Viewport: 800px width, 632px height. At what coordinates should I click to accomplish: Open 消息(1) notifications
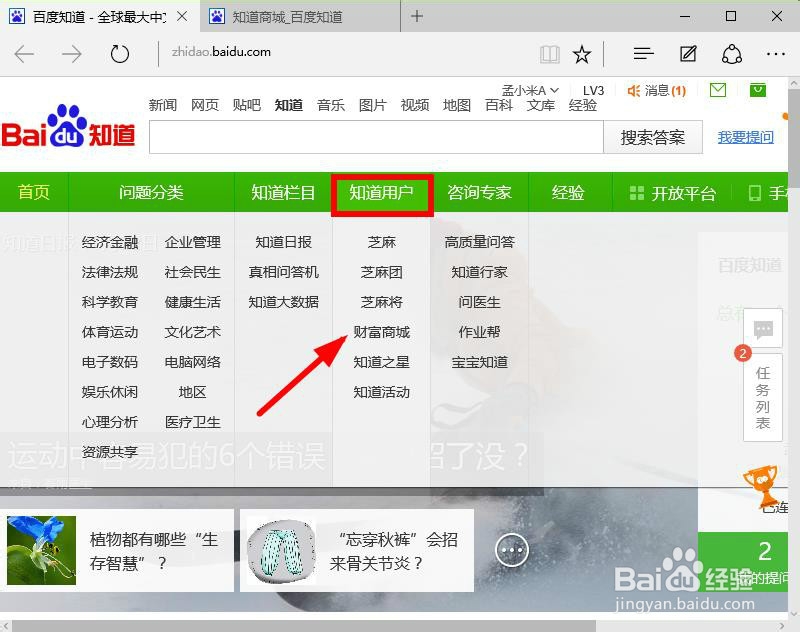click(657, 91)
